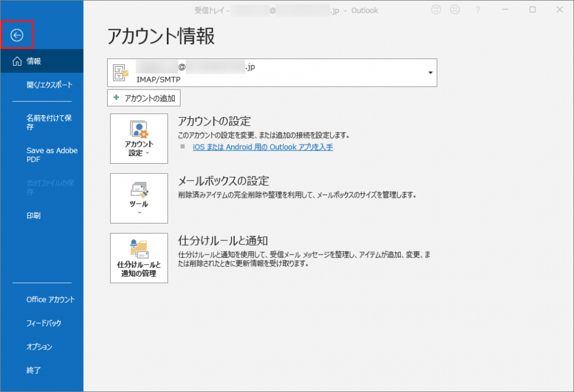Open the 印刷 menu item
574x392 pixels.
pyautogui.click(x=33, y=216)
